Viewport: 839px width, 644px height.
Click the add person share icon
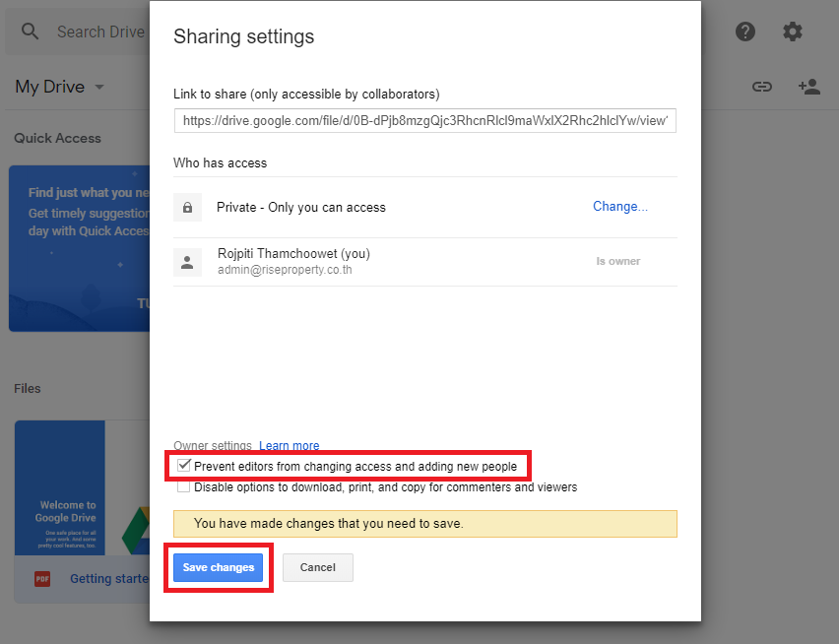click(x=808, y=87)
